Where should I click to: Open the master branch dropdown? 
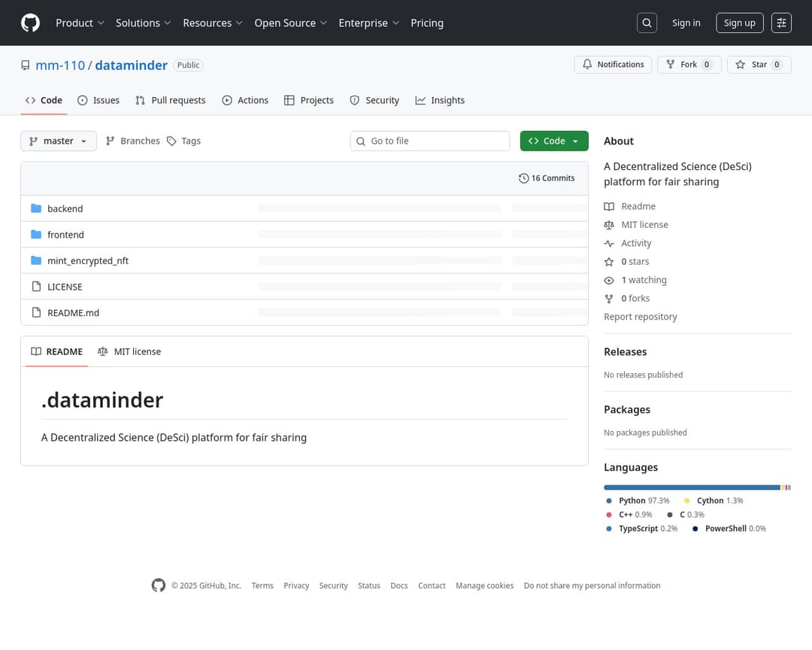(59, 141)
